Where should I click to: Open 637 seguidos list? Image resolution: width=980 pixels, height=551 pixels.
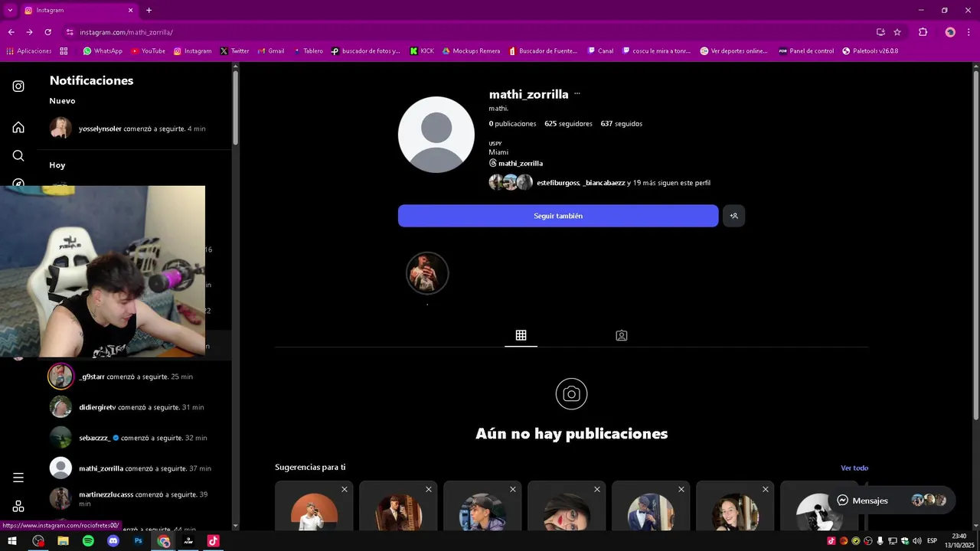[x=622, y=124]
